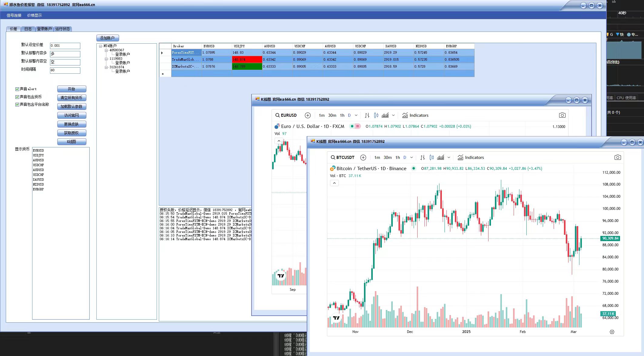The height and width of the screenshot is (356, 644).
Task: Select Candles chart style in BTCUSDT chart
Action: (x=432, y=157)
